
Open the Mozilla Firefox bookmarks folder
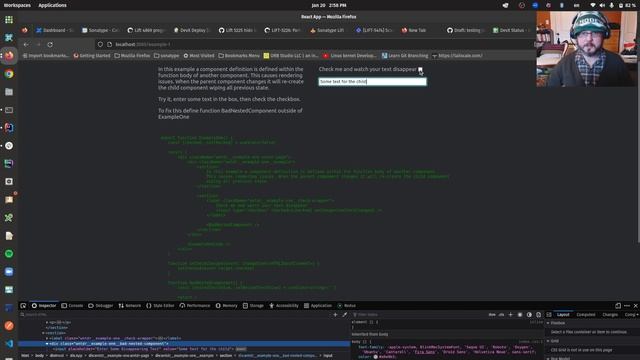132,56
